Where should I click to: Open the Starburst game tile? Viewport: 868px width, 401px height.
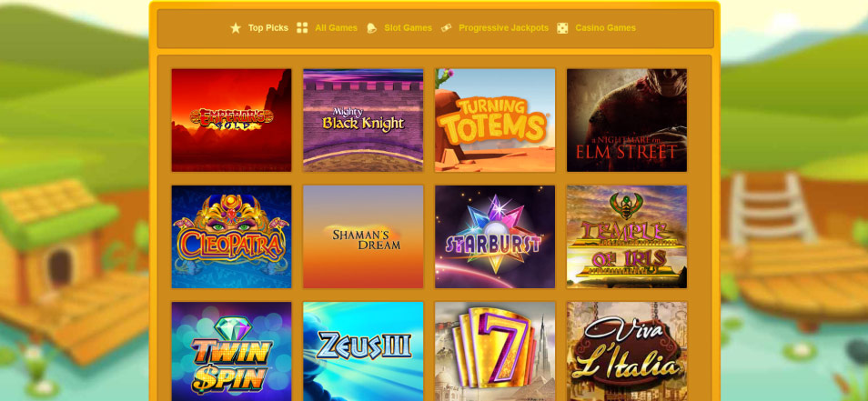pos(495,236)
